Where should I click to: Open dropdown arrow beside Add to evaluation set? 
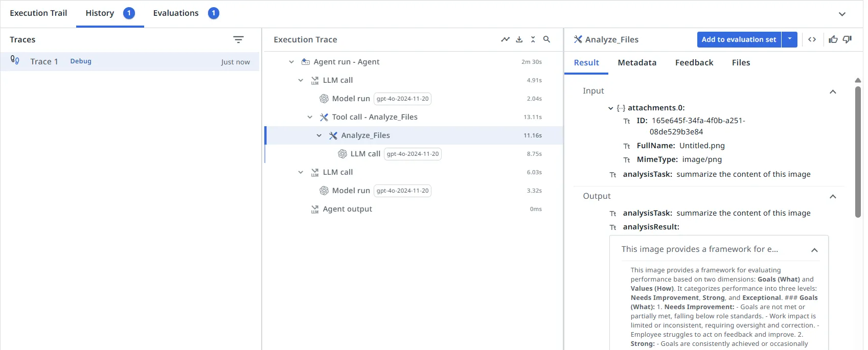tap(790, 39)
